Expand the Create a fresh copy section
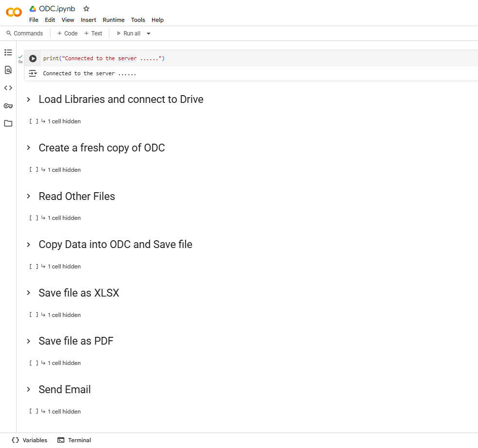Image resolution: width=478 pixels, height=448 pixels. 29,148
